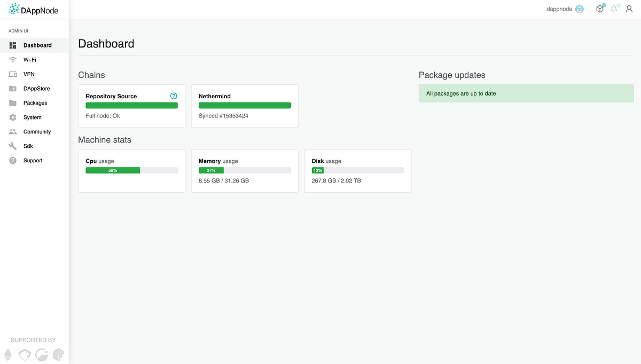Click the dappnode avatar next to the username
The width and height of the screenshot is (641, 364).
coord(579,9)
